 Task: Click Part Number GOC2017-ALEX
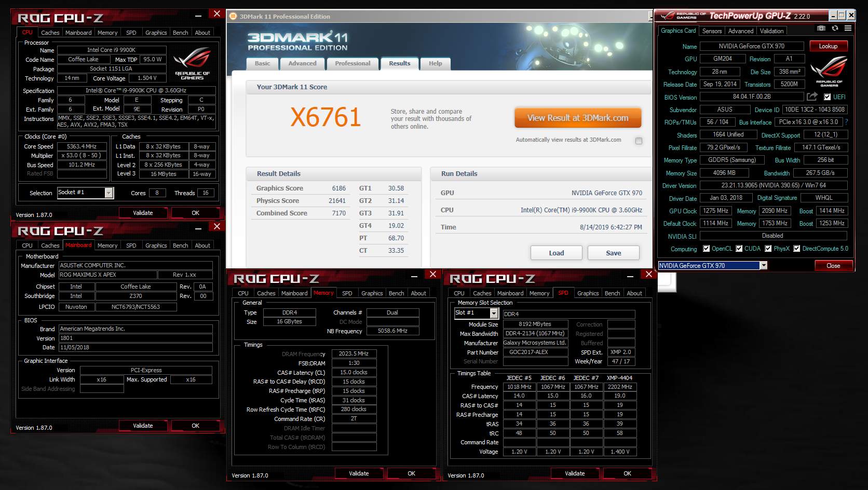coord(535,352)
